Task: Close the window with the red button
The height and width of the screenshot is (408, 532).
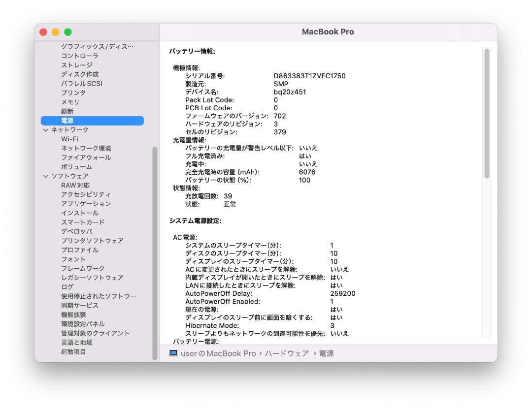Action: click(x=43, y=32)
